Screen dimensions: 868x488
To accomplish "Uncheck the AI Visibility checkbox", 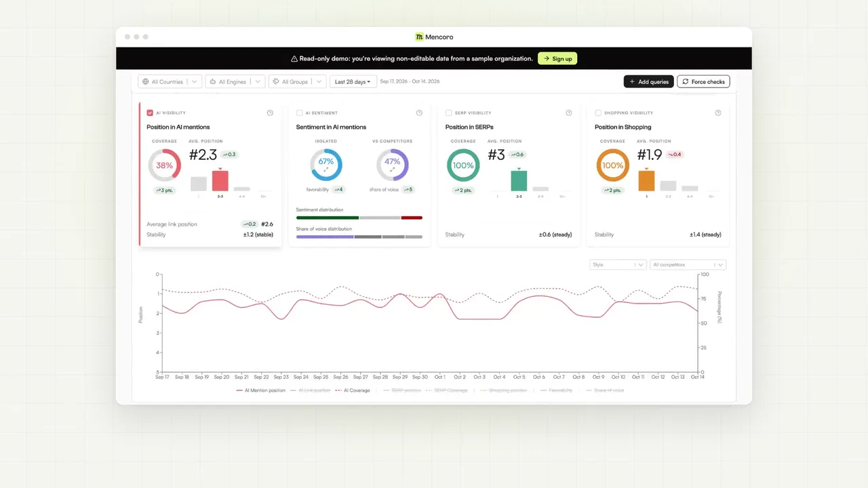I will (x=150, y=113).
